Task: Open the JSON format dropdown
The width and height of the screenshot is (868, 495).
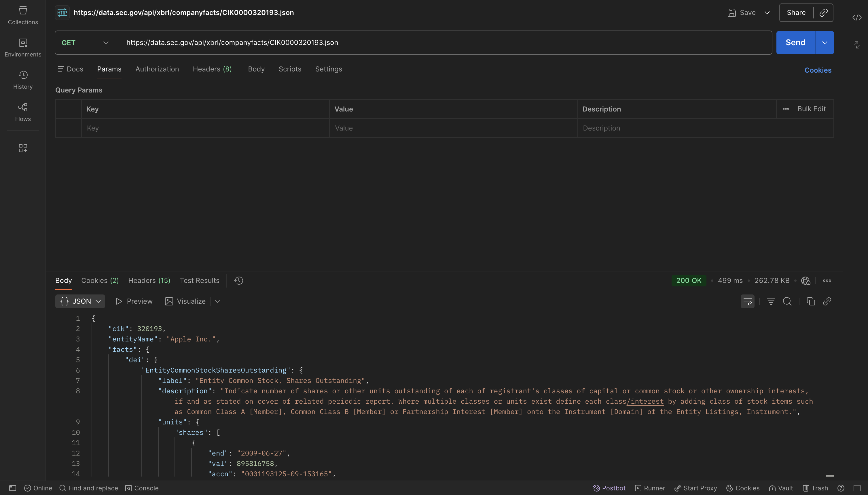Action: 80,301
